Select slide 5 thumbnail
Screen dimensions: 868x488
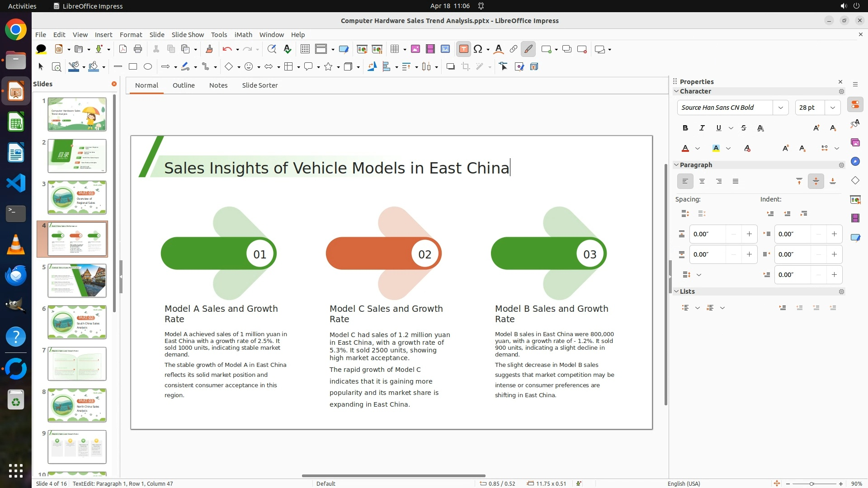click(77, 281)
